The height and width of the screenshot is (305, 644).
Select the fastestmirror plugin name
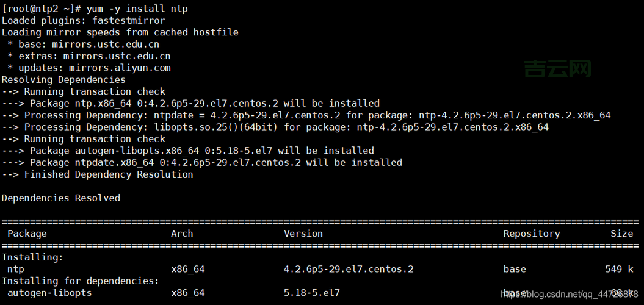128,20
